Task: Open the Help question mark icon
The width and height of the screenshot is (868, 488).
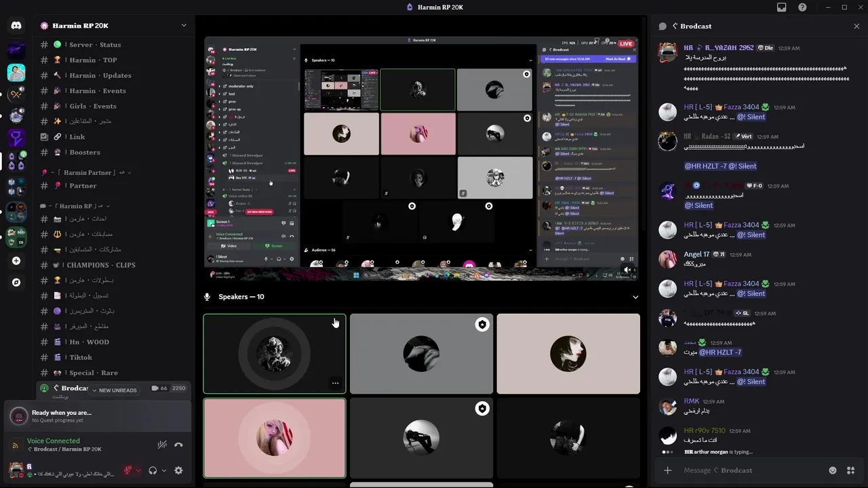Action: click(803, 7)
